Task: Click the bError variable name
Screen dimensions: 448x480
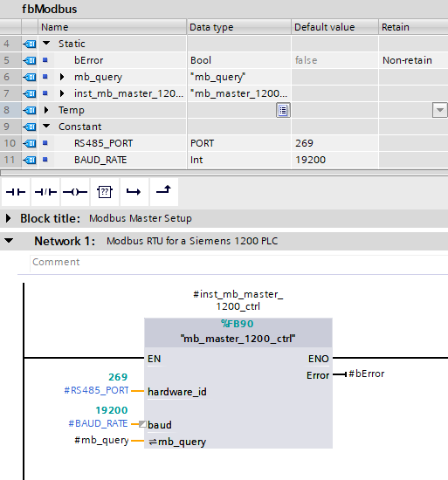Action: tap(89, 60)
